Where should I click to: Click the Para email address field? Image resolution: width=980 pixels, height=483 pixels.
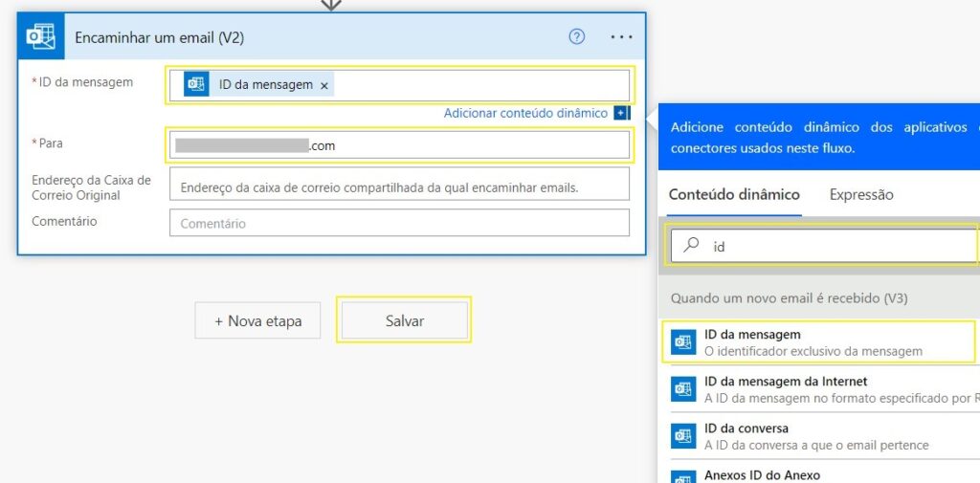pos(398,145)
